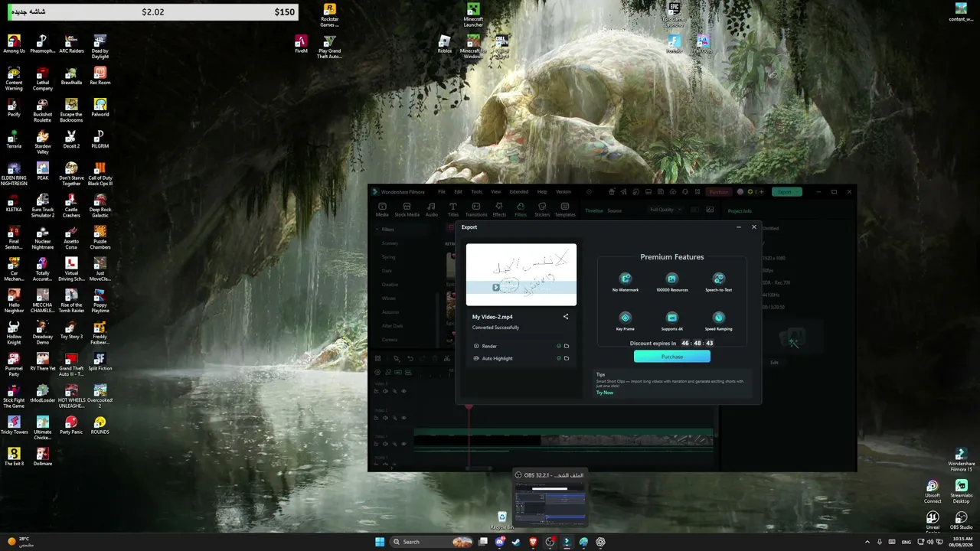This screenshot has width=980, height=551.
Task: Lock the Video 3 track in Filmora's timeline
Action: coord(377,391)
